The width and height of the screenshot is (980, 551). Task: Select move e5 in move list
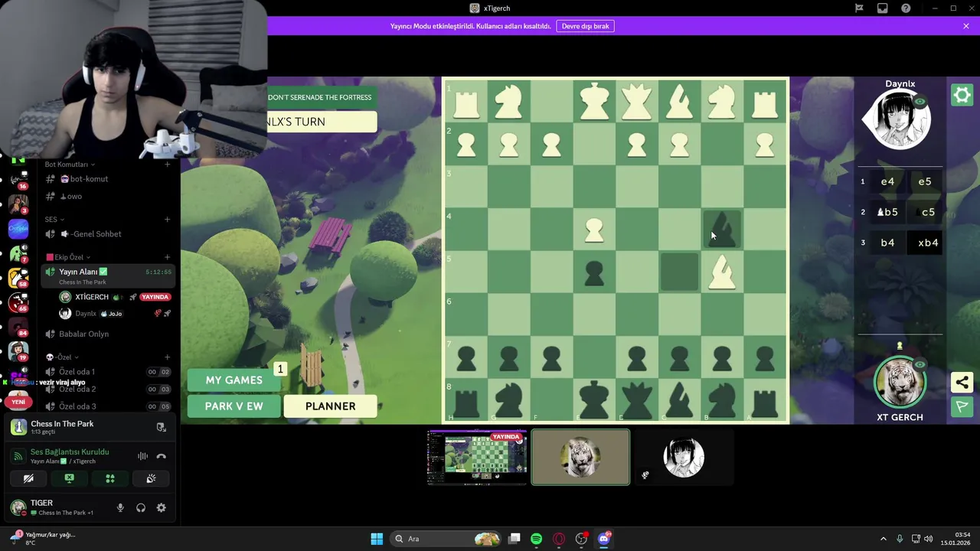pos(924,181)
